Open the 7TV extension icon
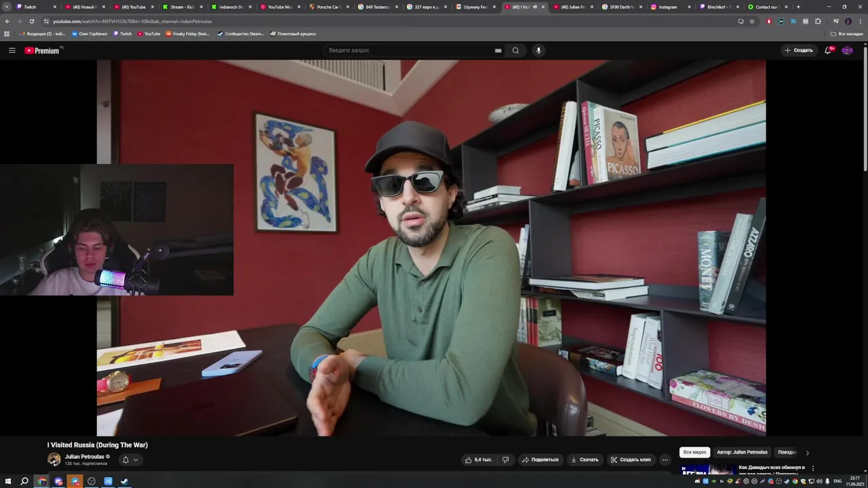 click(x=793, y=21)
